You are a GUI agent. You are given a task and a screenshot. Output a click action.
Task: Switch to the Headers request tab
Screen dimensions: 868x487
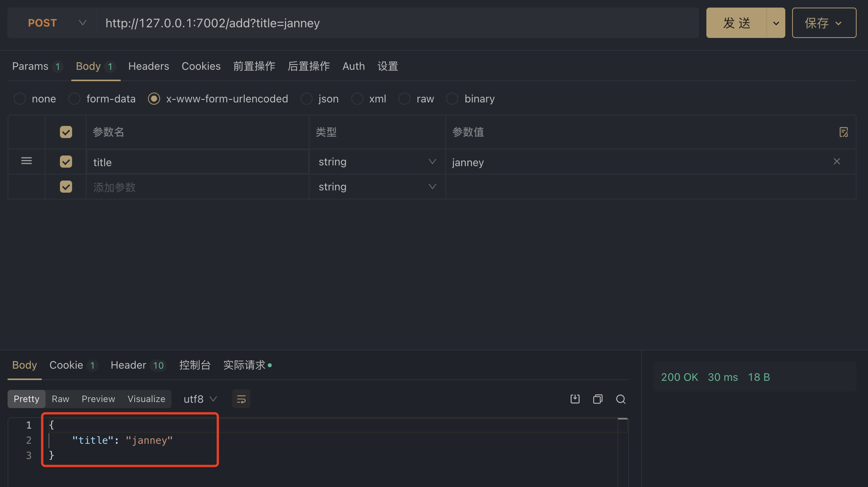(x=148, y=66)
